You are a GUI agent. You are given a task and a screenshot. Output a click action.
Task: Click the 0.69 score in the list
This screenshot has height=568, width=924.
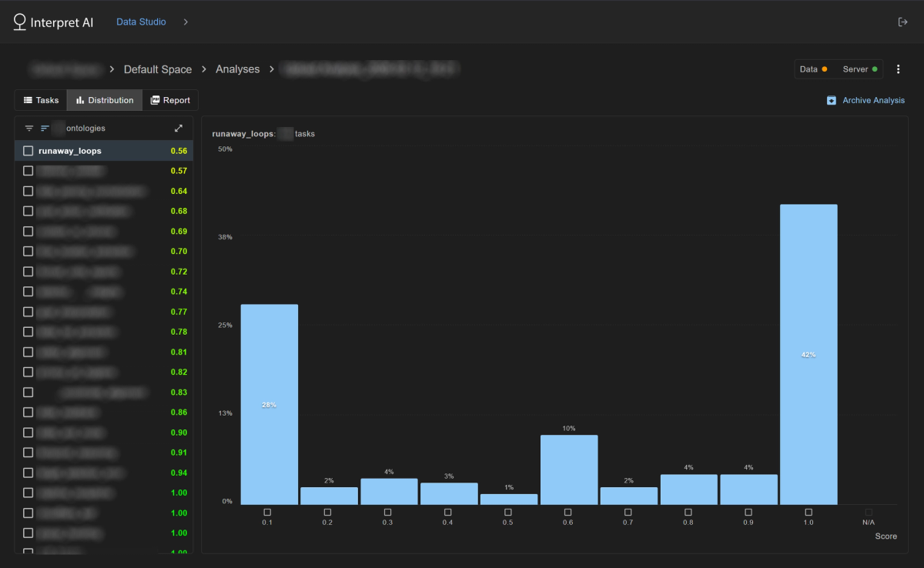(x=179, y=231)
